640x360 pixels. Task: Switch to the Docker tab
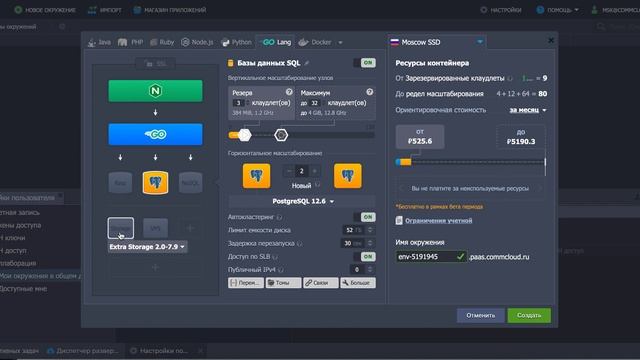[315, 42]
